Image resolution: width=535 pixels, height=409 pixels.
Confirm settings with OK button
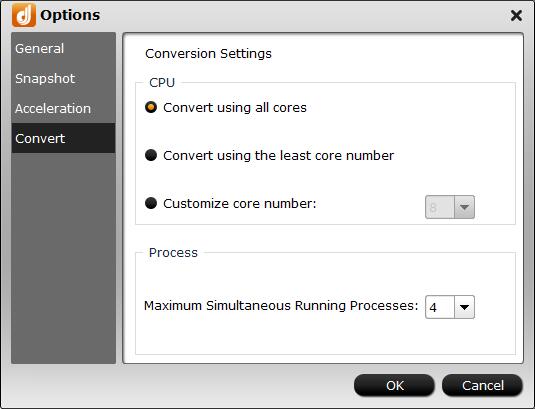(x=394, y=385)
